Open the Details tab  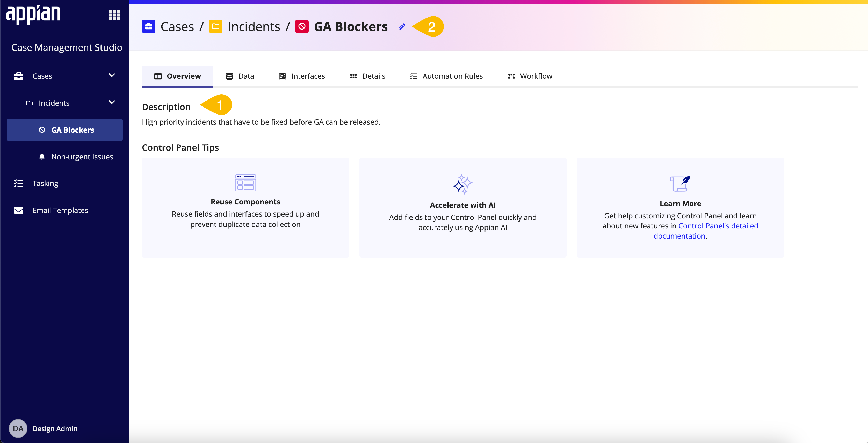point(367,76)
